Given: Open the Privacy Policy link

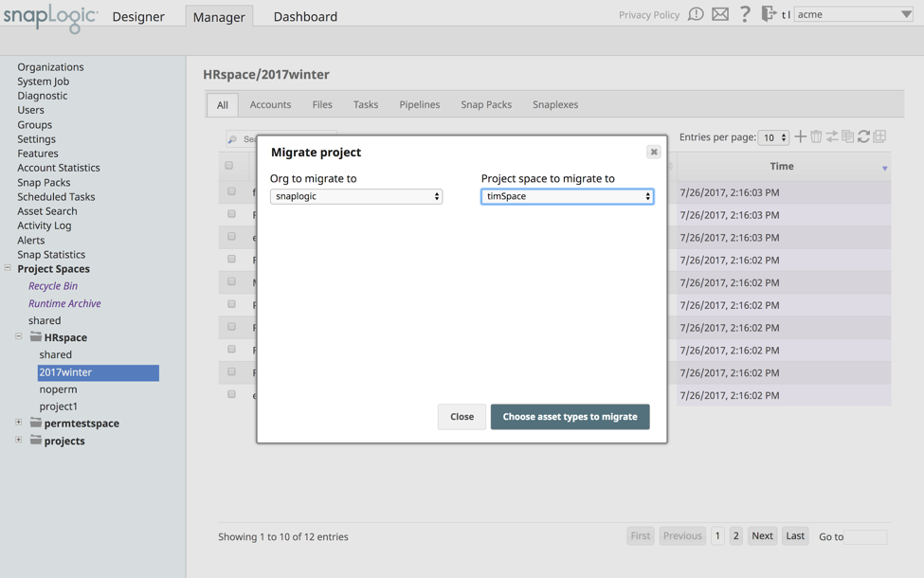Looking at the screenshot, I should coord(649,15).
